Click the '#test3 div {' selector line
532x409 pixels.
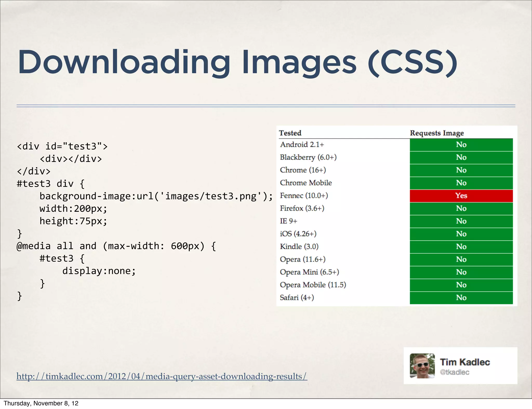click(x=51, y=184)
